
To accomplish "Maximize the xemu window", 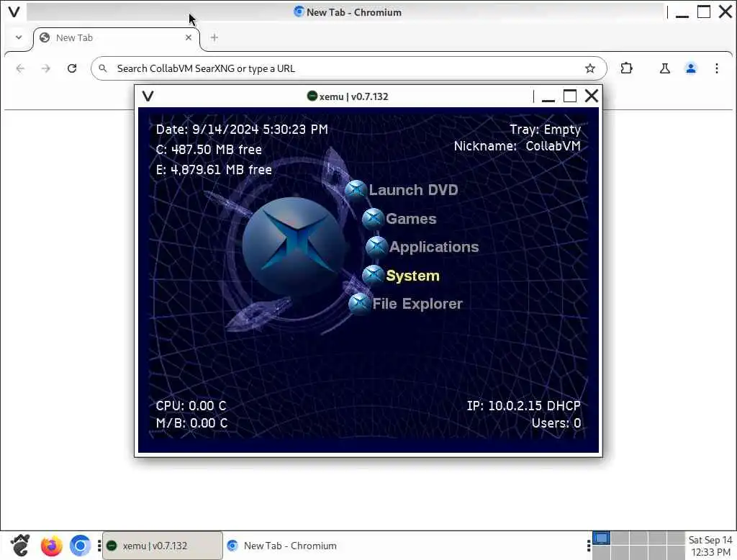I will click(x=570, y=96).
